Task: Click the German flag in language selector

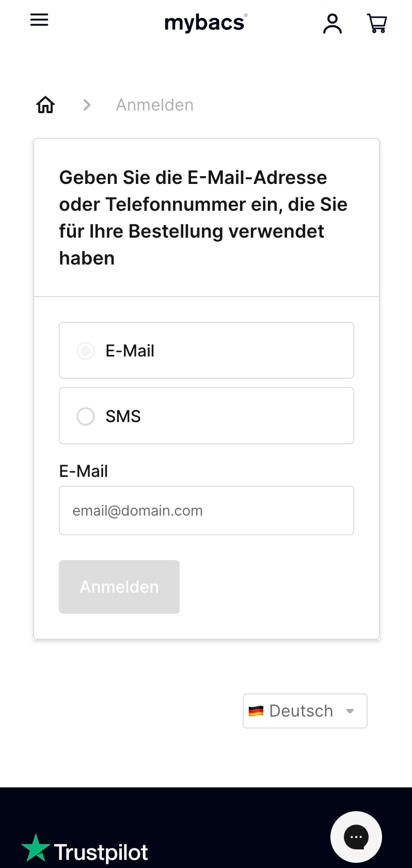Action: 256,711
